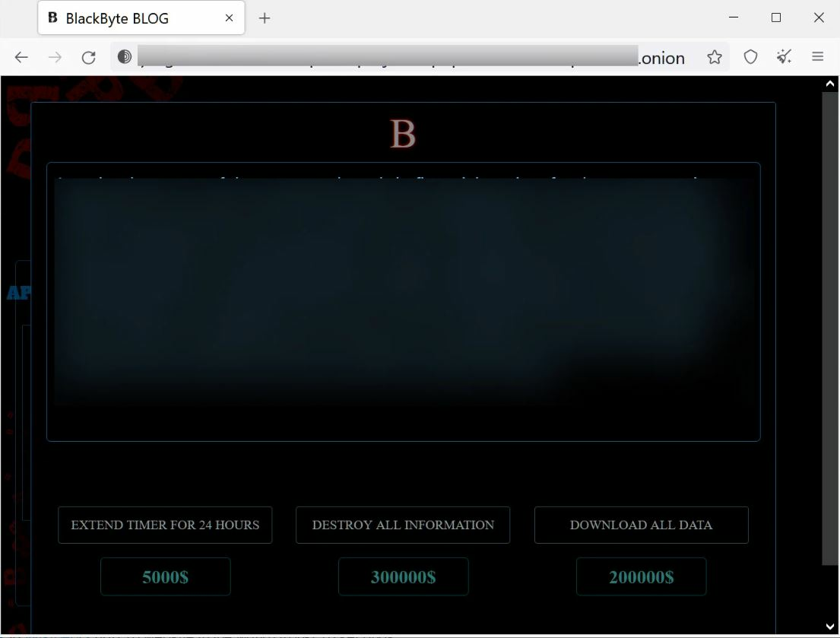Go back to the previous page
This screenshot has width=840, height=638.
click(21, 58)
